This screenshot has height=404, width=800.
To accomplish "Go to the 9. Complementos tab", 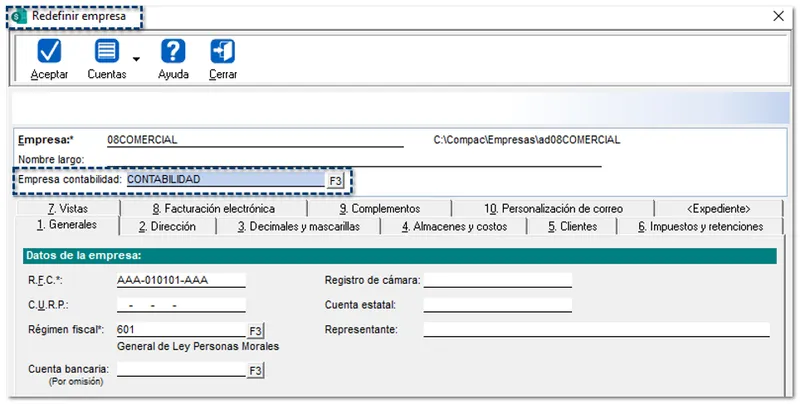I will click(380, 209).
